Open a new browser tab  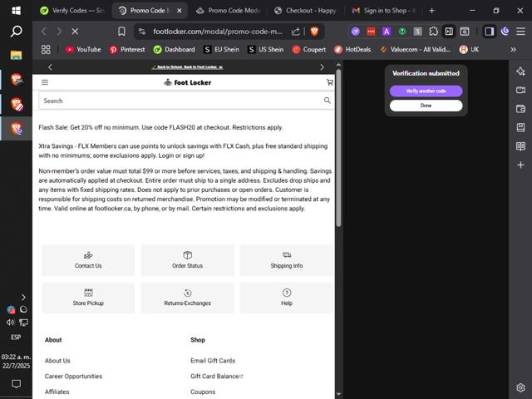431,11
